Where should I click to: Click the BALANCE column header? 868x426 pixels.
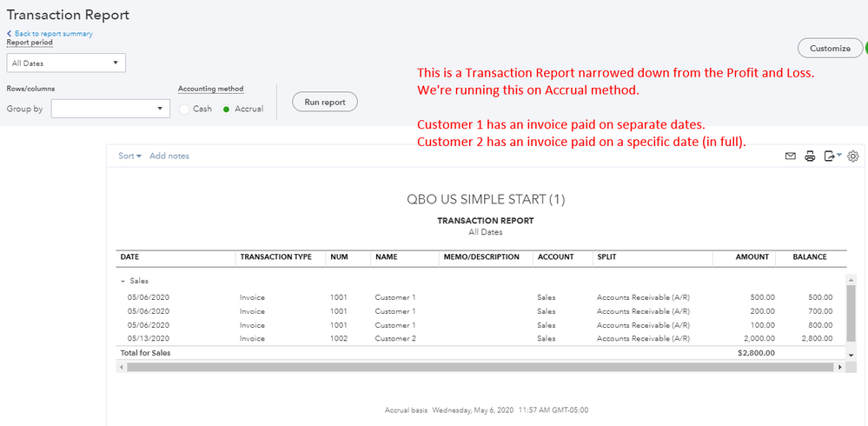coord(810,257)
